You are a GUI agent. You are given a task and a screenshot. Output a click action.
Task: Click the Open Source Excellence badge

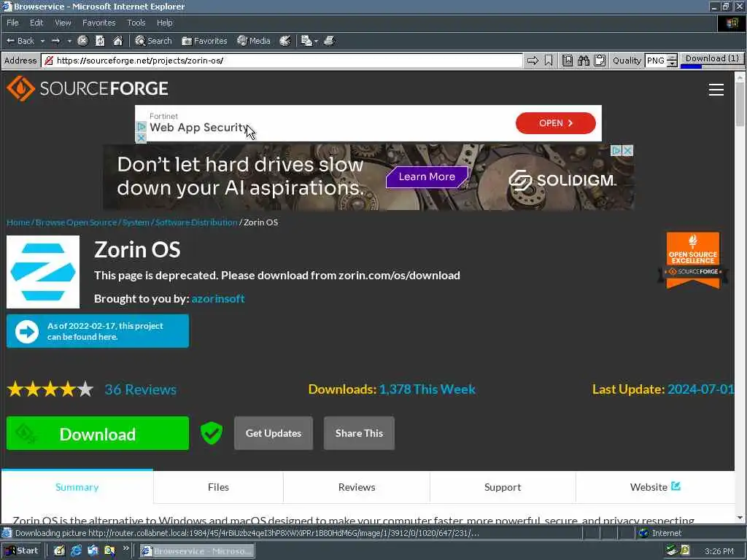pos(693,260)
